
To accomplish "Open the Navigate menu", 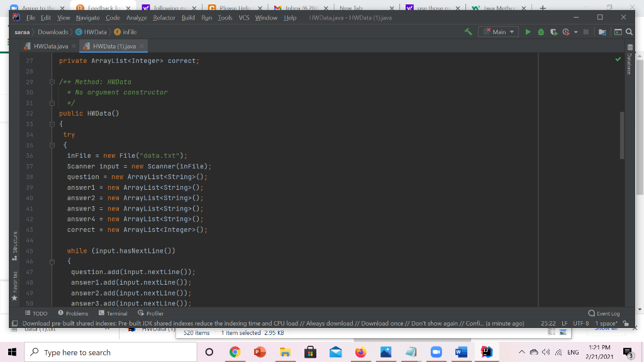I will [88, 18].
